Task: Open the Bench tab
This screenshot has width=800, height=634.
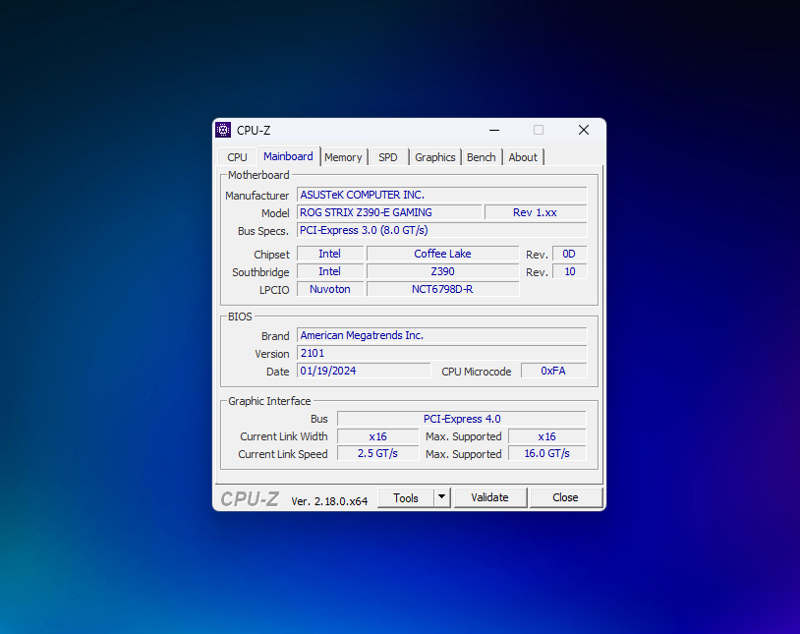Action: (481, 157)
